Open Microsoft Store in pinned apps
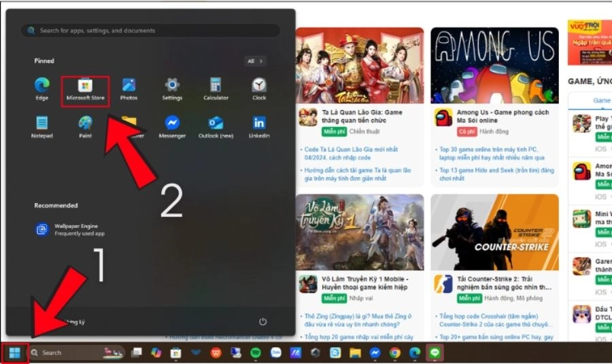Screen dimensions: 612x364 coord(85,90)
